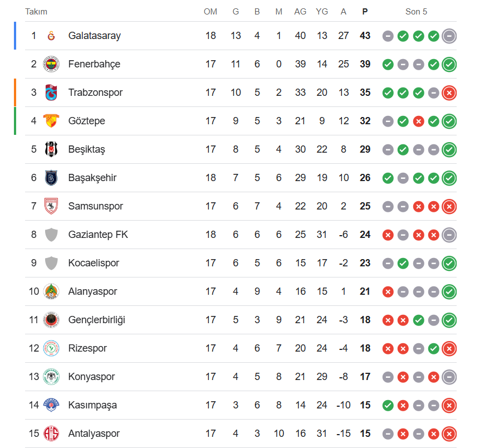Click Gaziantep FK's placeholder shield icon
Screen dimensions: 504x448
[x=51, y=235]
